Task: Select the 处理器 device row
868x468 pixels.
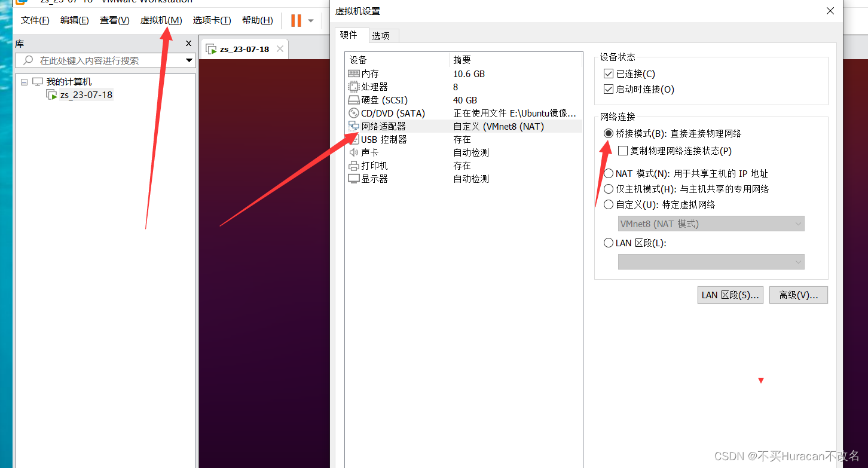Action: [x=464, y=87]
